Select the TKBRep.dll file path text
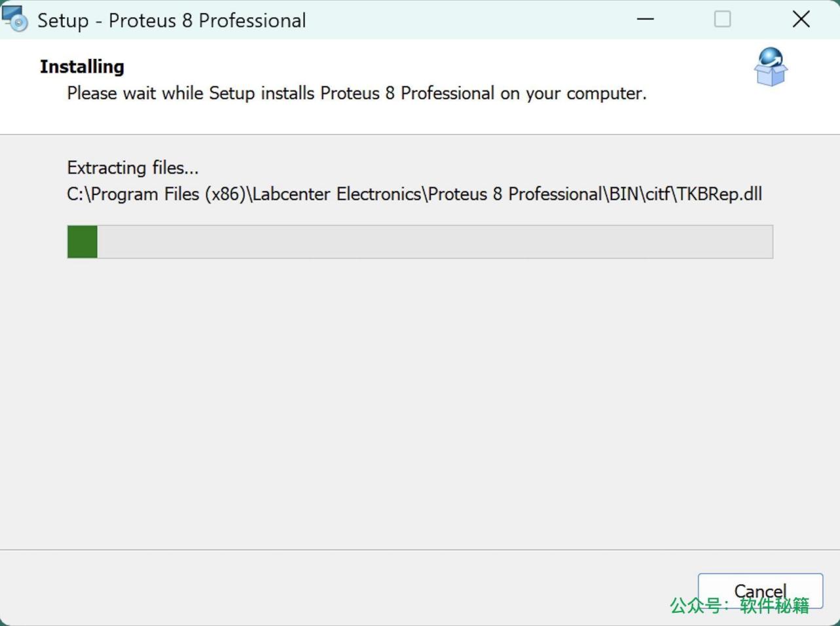This screenshot has height=626, width=840. coord(414,194)
